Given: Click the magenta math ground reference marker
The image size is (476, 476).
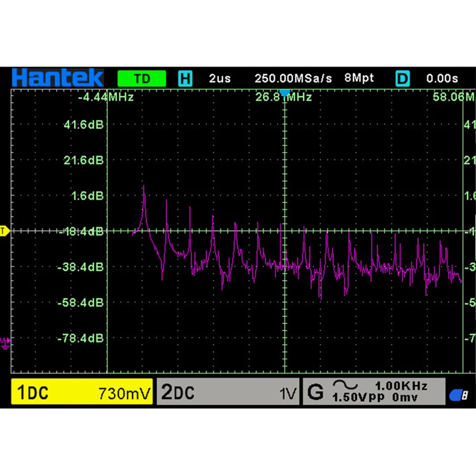Looking at the screenshot, I should (5, 343).
